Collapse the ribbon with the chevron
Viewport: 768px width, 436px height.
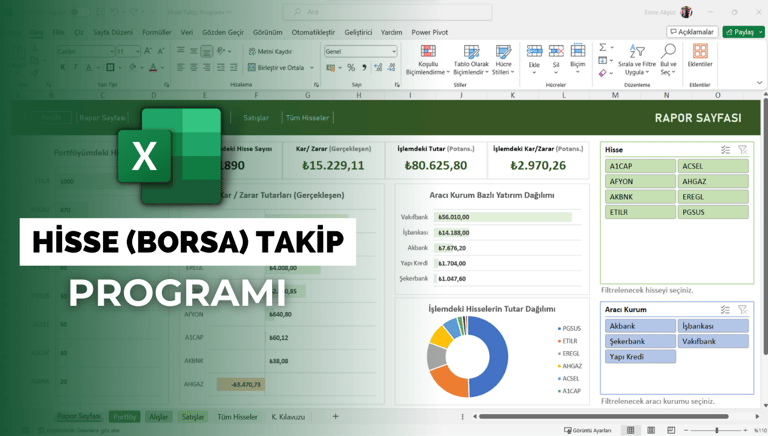pos(759,83)
